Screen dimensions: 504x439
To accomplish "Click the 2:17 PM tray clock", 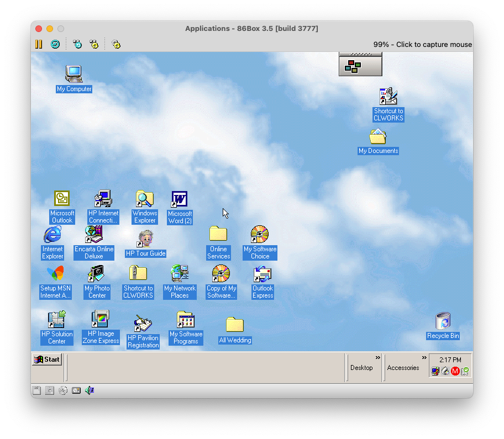I will click(x=450, y=359).
